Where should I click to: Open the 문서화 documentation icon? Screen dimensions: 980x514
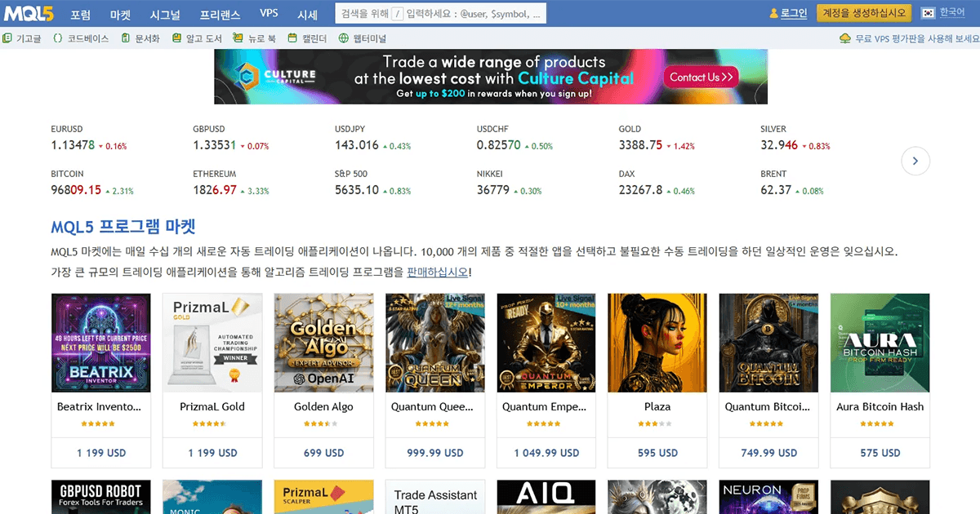(x=126, y=38)
